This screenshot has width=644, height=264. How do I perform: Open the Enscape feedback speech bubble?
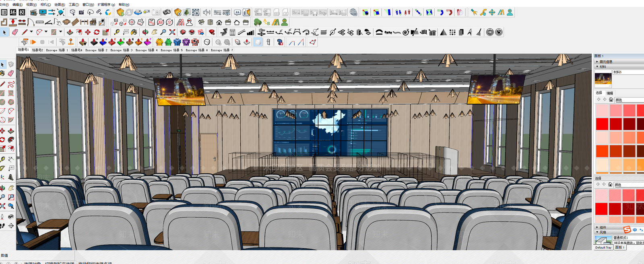tap(237, 12)
